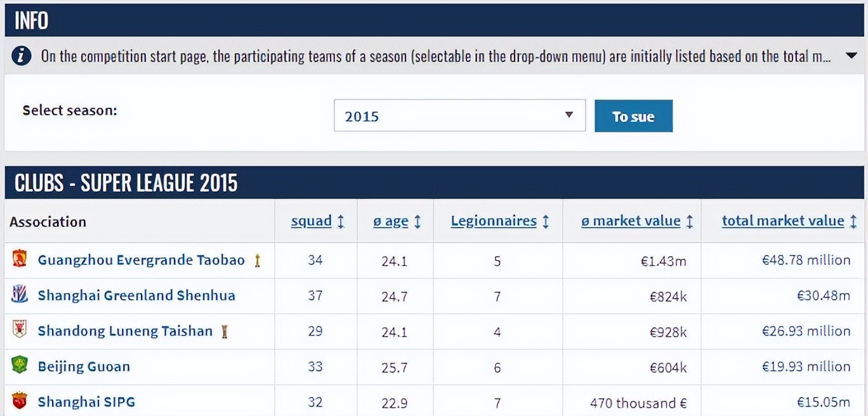Viewport: 868px width, 416px height.
Task: Click Beijing Guoan club crest
Action: (x=20, y=365)
